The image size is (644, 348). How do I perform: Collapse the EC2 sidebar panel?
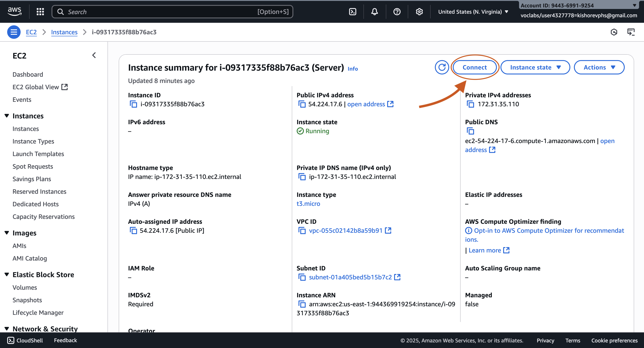tap(94, 55)
